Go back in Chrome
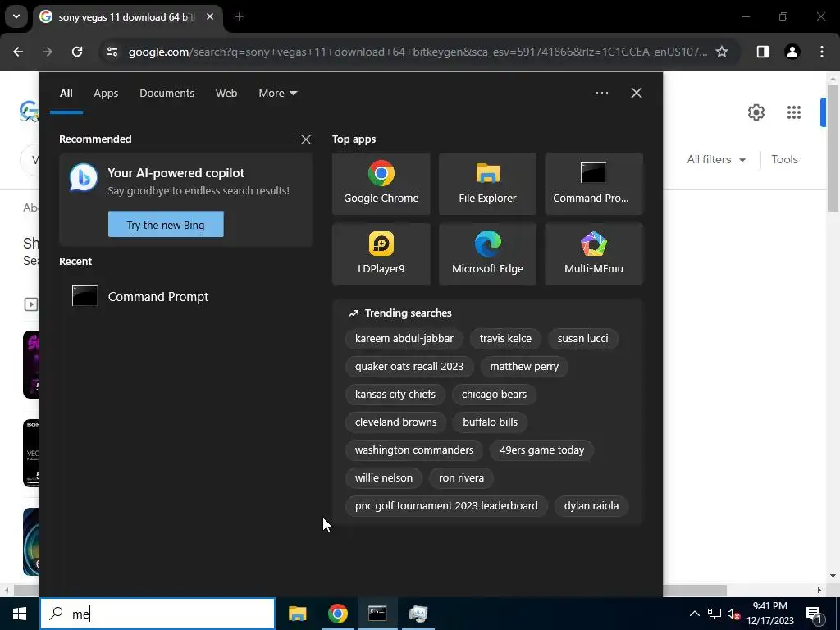Screen dimensions: 840x630 pos(18,52)
